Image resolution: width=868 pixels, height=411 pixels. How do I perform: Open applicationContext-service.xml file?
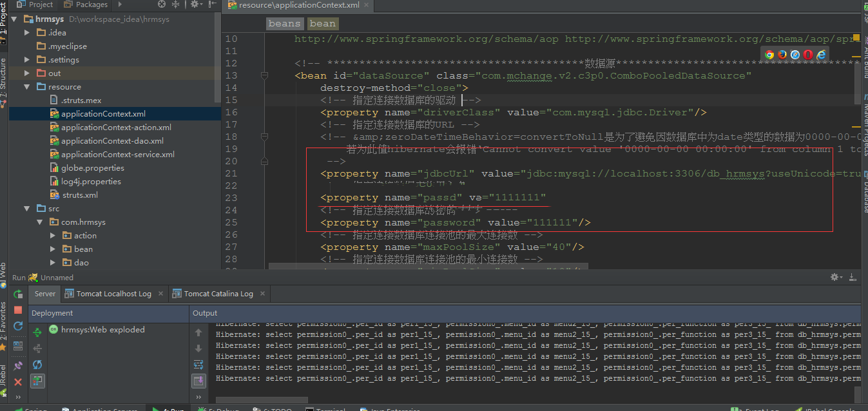point(112,155)
